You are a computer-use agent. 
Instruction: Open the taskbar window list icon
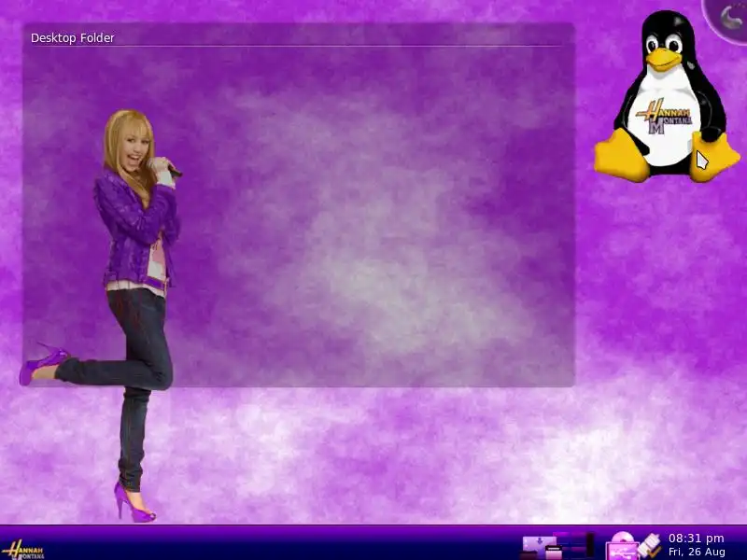[x=540, y=548]
